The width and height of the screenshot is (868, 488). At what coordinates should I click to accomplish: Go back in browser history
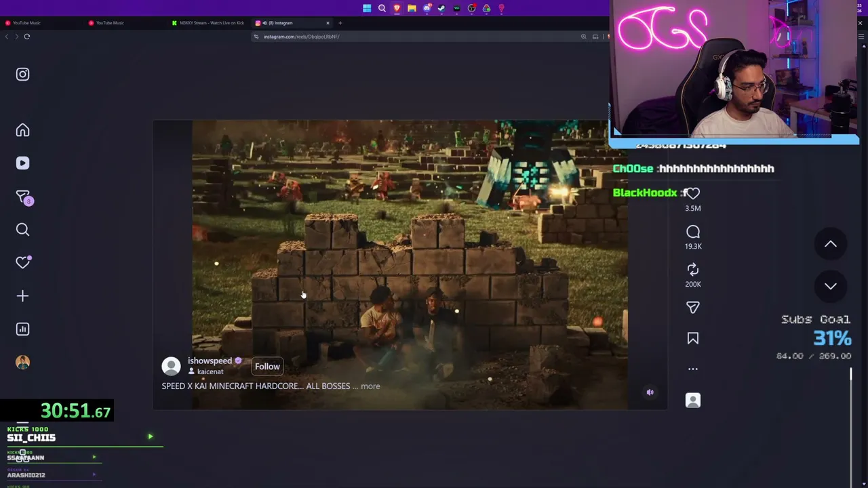click(7, 37)
